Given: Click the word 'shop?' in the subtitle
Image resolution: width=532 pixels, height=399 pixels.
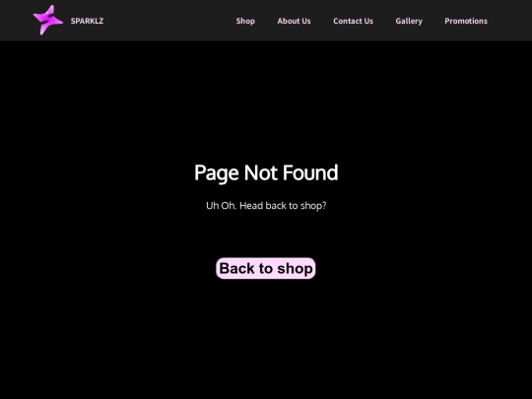Looking at the screenshot, I should tap(313, 206).
